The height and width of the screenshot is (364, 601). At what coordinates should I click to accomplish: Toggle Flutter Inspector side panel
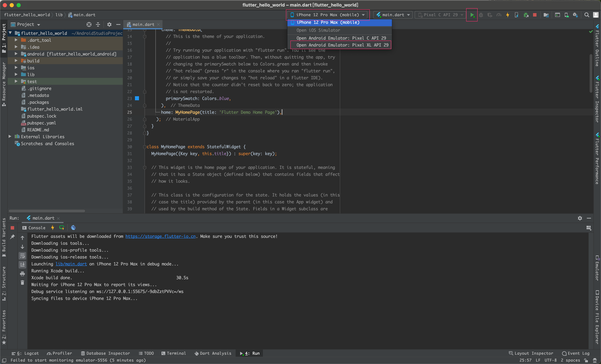click(x=597, y=99)
